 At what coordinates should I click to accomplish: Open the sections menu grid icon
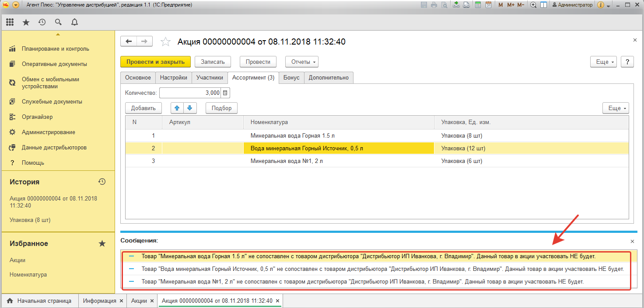(x=10, y=22)
